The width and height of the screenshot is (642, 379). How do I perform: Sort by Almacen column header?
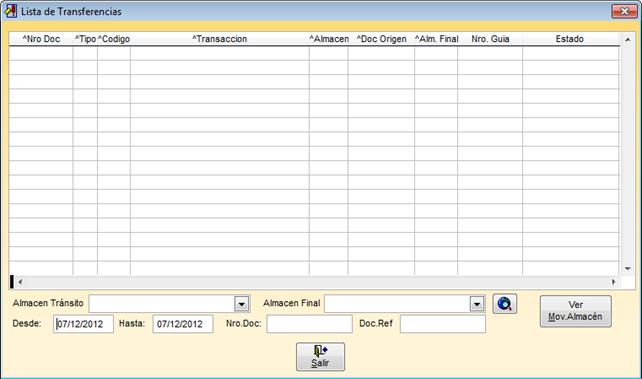click(x=329, y=39)
